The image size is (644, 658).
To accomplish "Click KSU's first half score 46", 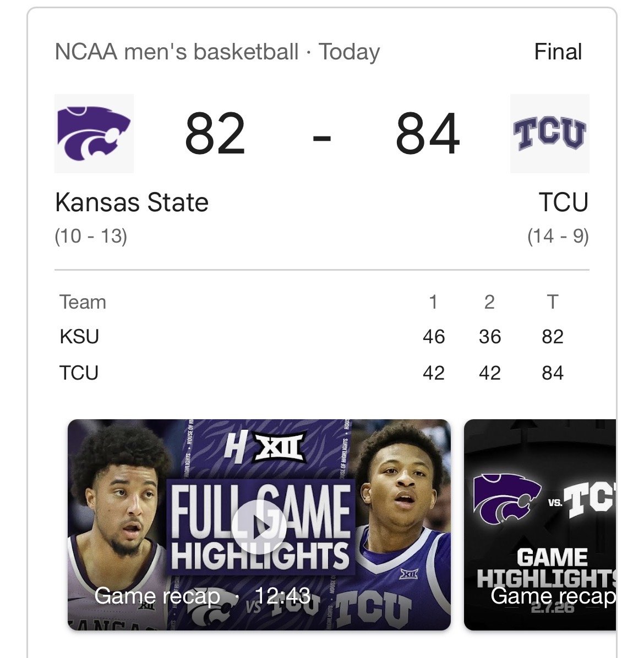I will tap(434, 337).
